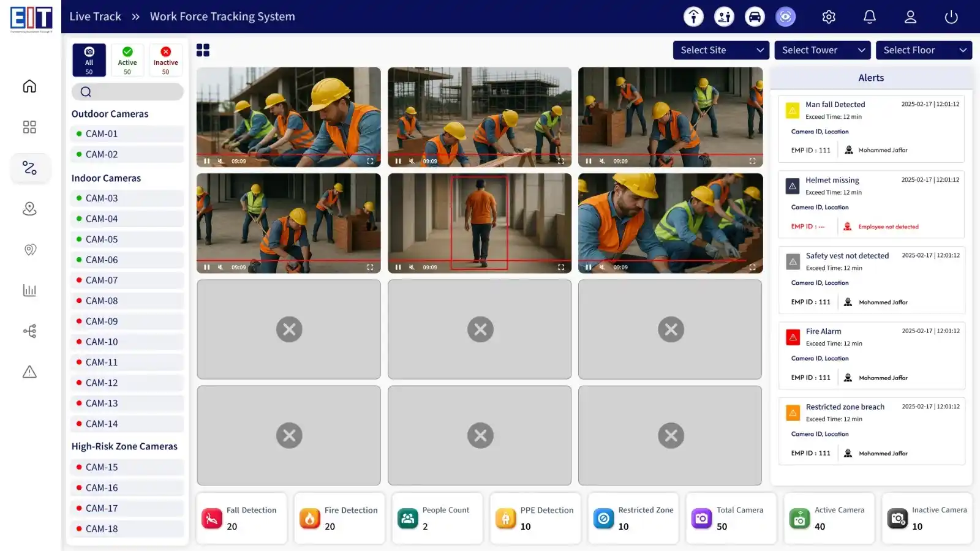980x551 pixels.
Task: Select the location tracking pin icon in sidebar
Action: 29,209
